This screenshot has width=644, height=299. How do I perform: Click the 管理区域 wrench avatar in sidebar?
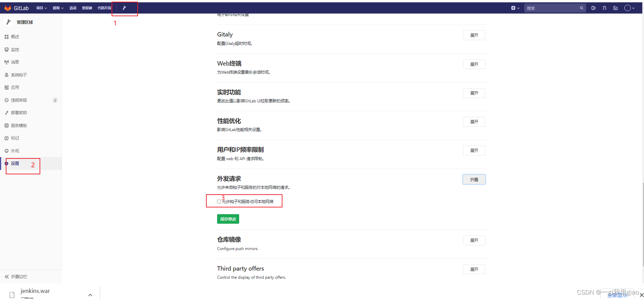pos(8,22)
